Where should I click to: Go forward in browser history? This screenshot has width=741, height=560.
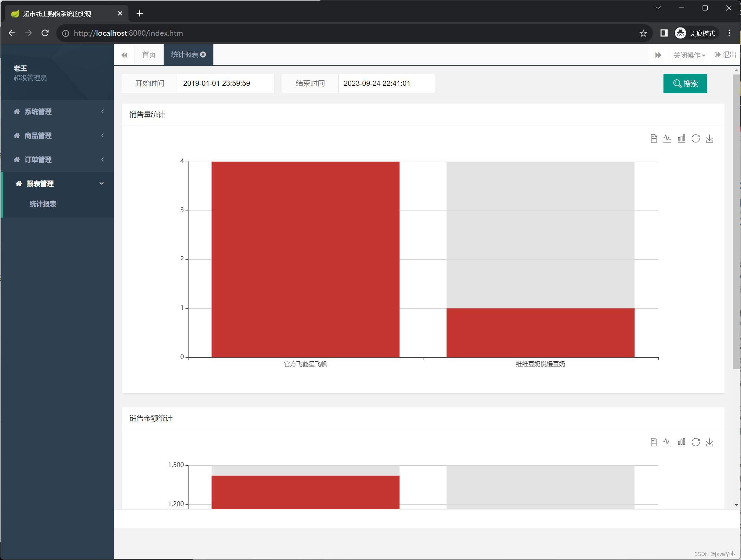[28, 33]
